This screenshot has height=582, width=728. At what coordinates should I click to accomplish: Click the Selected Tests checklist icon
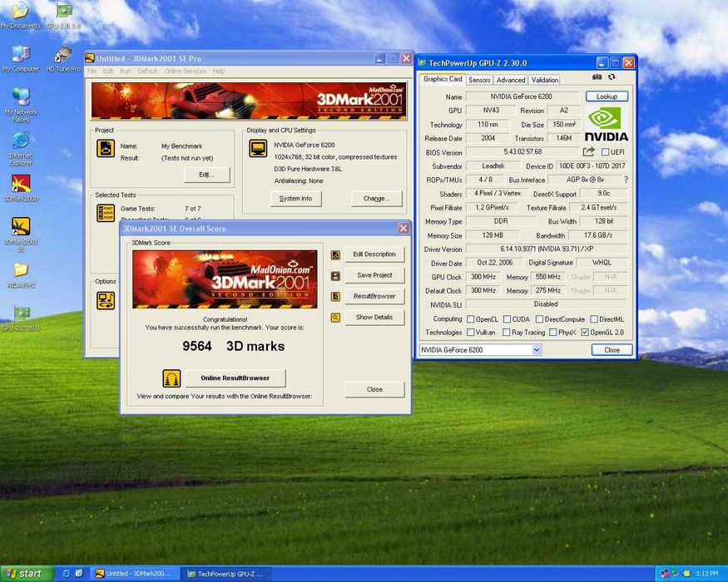tap(106, 213)
